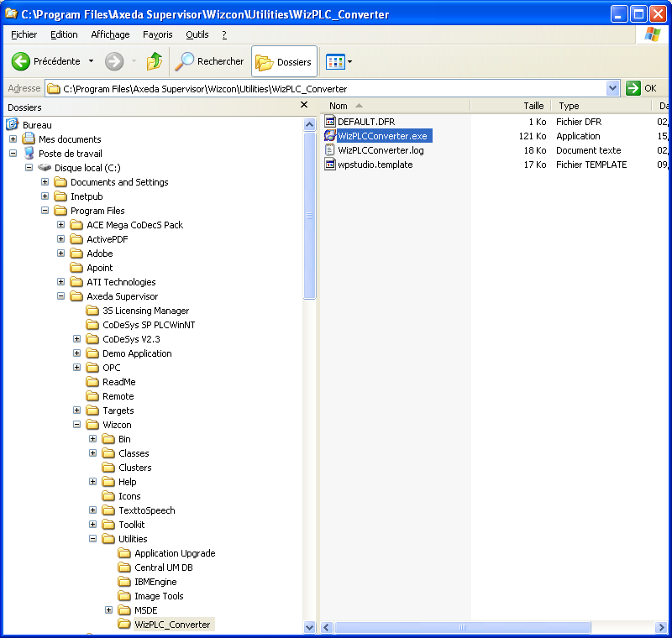Expand the Mes documents tree node
Image resolution: width=672 pixels, height=638 pixels.
[13, 139]
